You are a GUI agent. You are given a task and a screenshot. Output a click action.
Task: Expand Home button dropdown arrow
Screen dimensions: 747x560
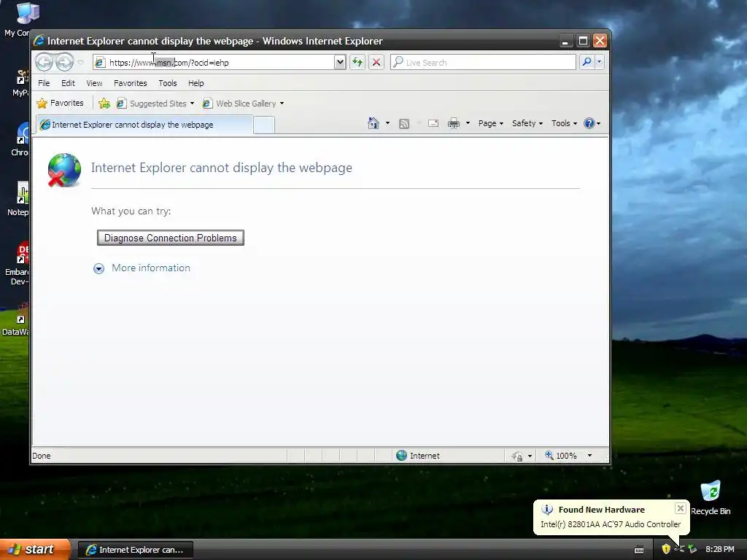click(387, 123)
